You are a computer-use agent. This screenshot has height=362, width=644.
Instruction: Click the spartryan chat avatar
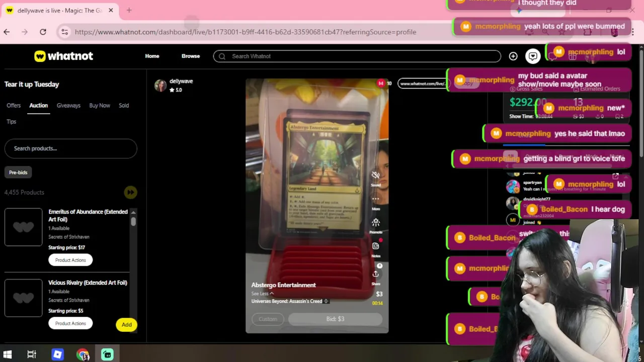tap(513, 187)
